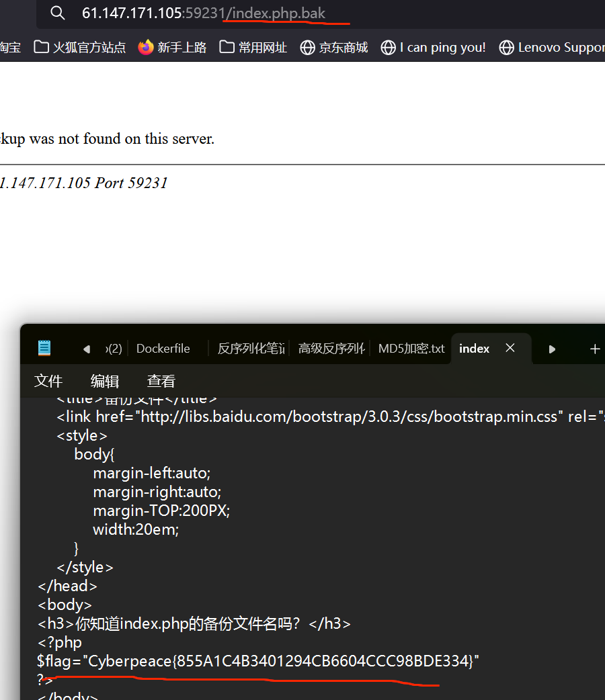Expand the 常用网址 bookmark folder

tap(253, 48)
